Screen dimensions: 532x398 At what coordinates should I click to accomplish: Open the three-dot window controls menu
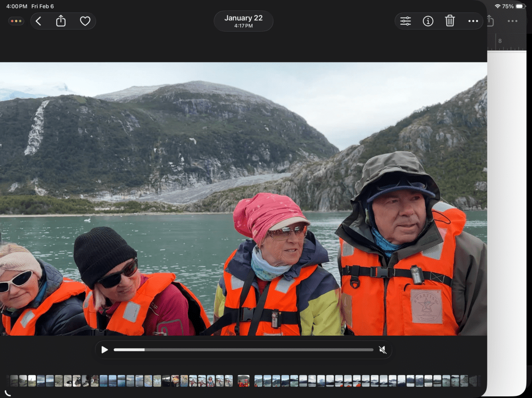pyautogui.click(x=16, y=21)
